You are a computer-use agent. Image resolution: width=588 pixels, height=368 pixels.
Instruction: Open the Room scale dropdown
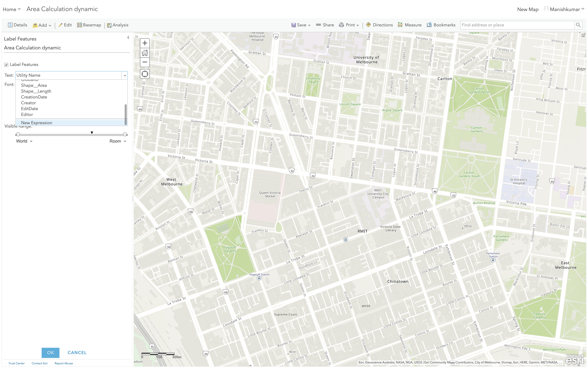tap(118, 141)
